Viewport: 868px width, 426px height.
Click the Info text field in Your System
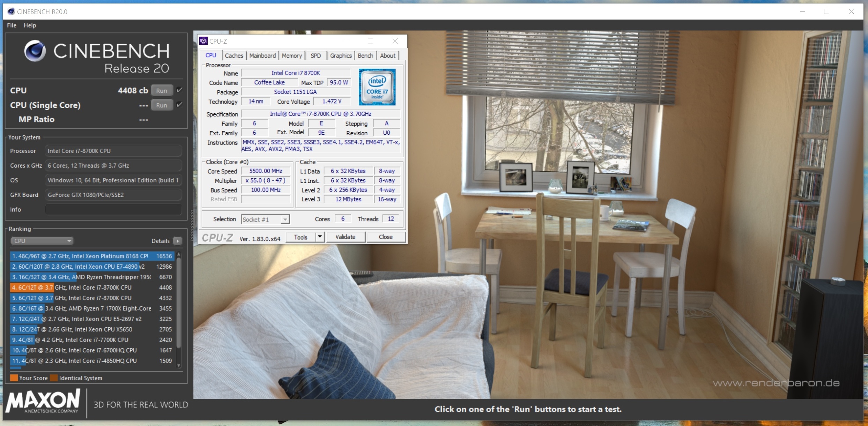point(113,209)
